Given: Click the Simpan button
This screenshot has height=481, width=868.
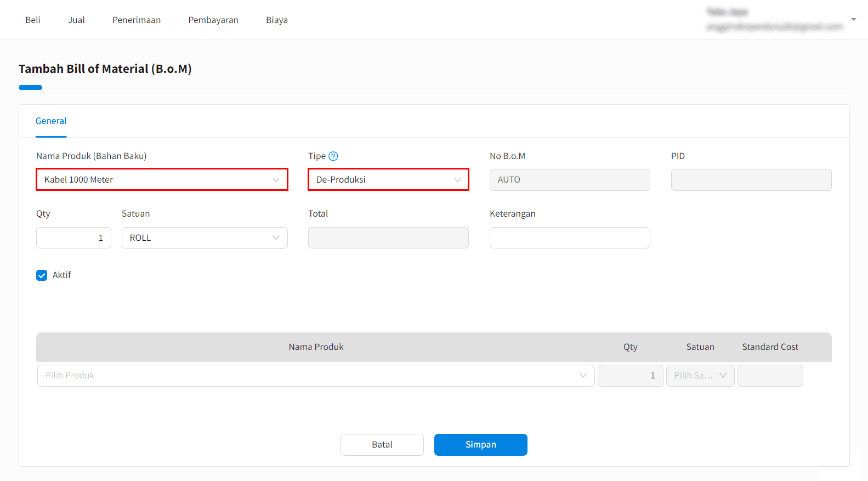Looking at the screenshot, I should click(x=480, y=445).
